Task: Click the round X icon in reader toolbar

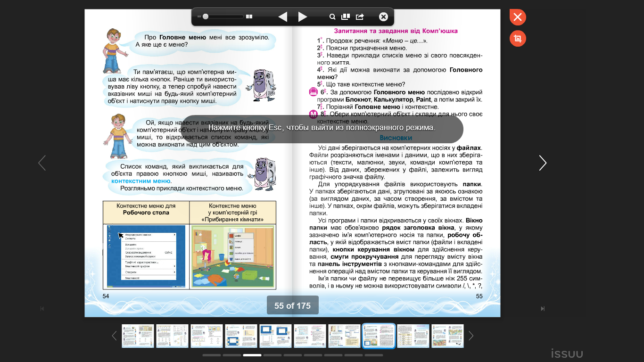Action: [x=383, y=17]
